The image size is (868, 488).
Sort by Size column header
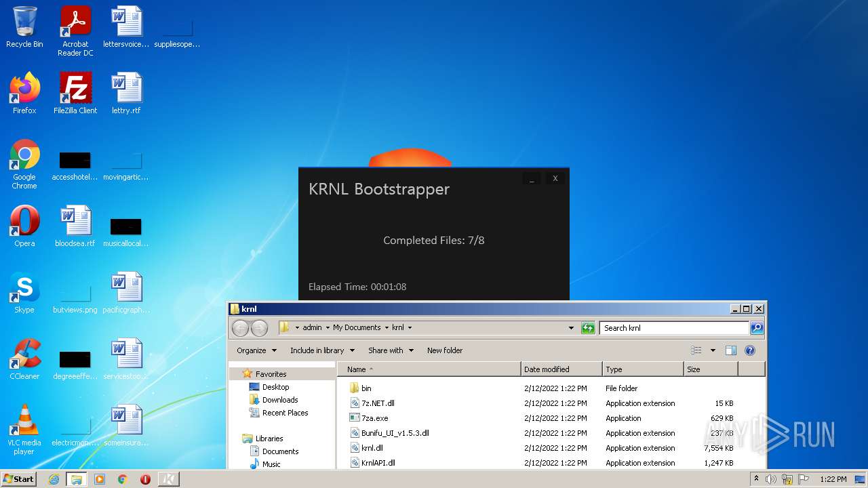point(711,369)
